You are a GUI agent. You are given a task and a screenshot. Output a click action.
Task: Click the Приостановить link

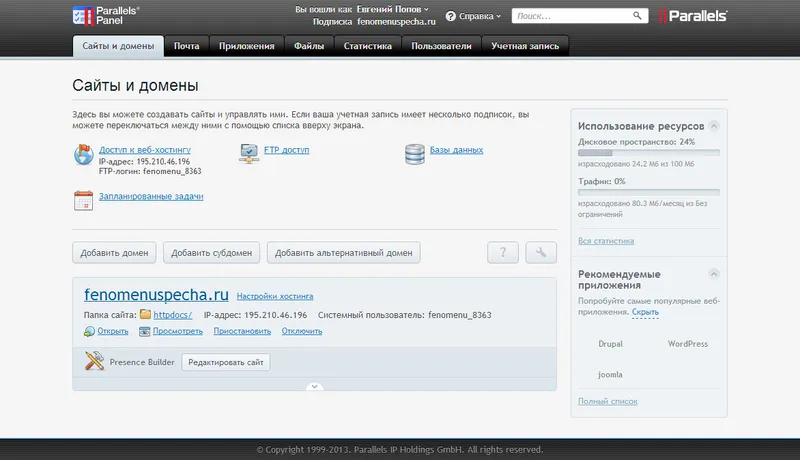click(242, 331)
